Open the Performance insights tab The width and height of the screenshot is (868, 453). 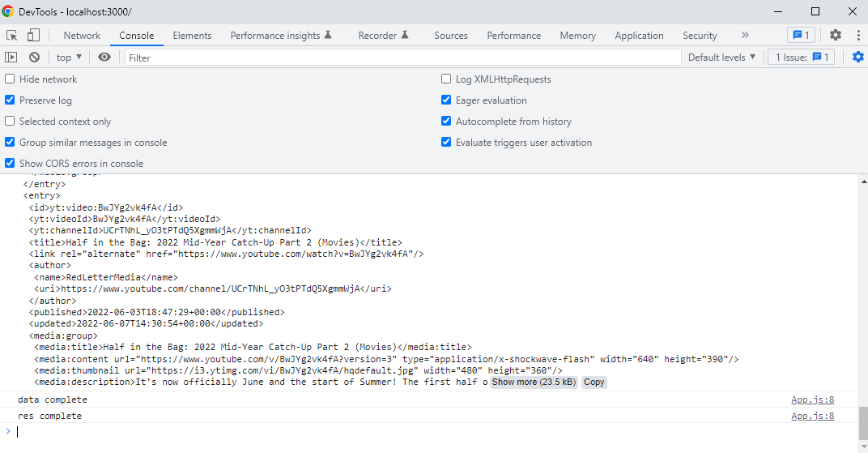(281, 36)
